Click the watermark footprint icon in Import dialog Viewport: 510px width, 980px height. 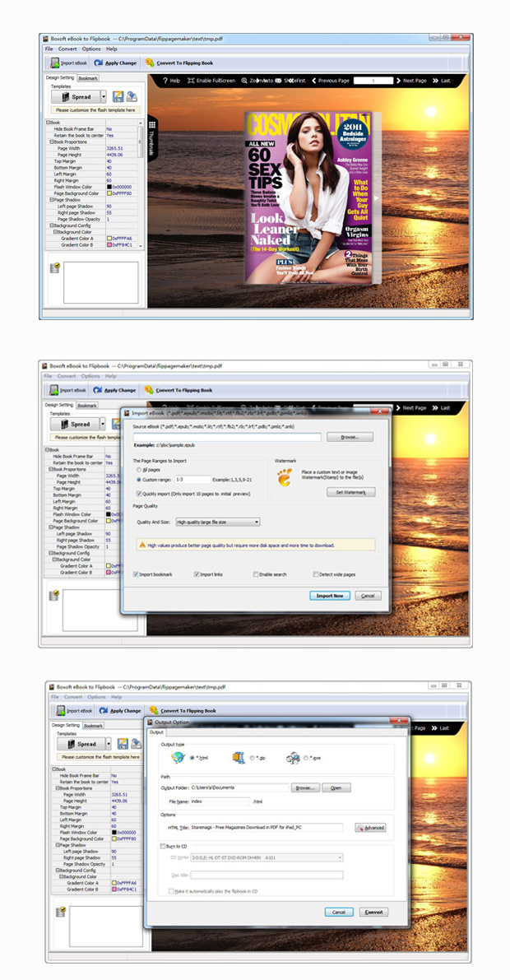pyautogui.click(x=285, y=477)
